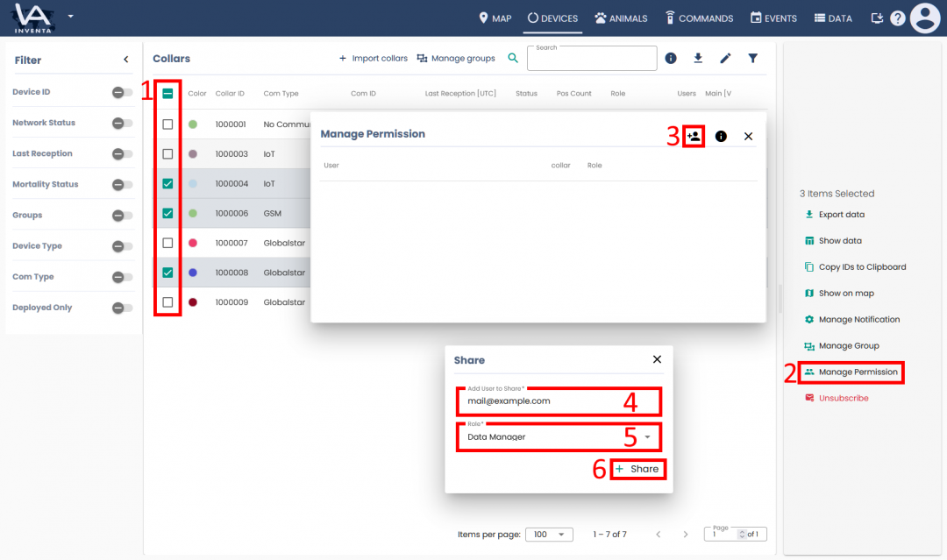Click Manage Permission in the sidebar
947x560 pixels.
point(857,372)
